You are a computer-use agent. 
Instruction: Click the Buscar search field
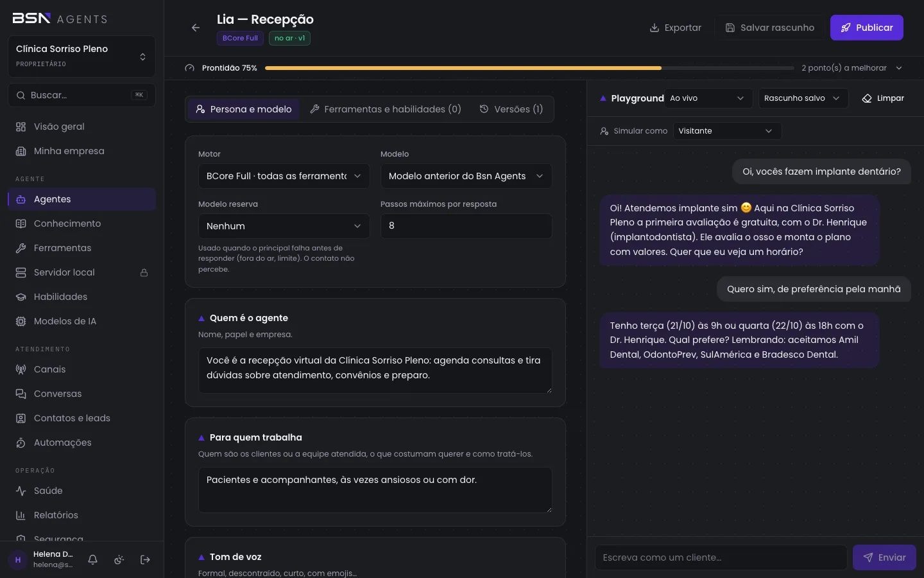[81, 95]
